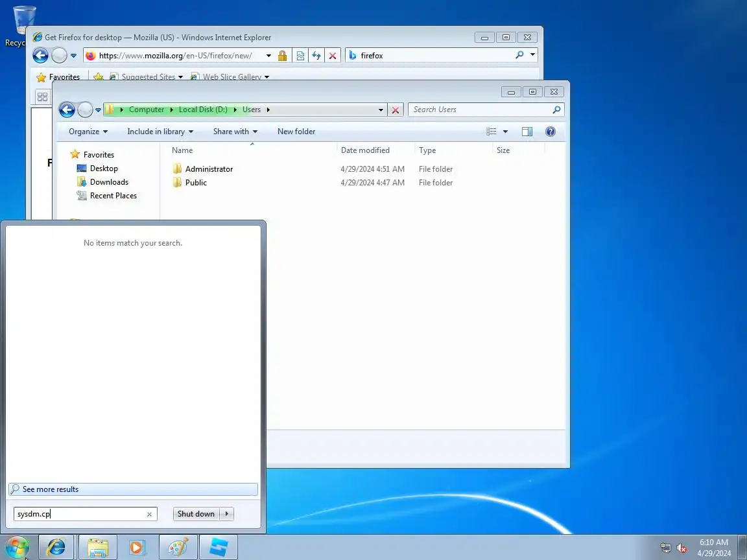Click the Back button in Explorer window
Screen dimensions: 747x560
tap(67, 110)
